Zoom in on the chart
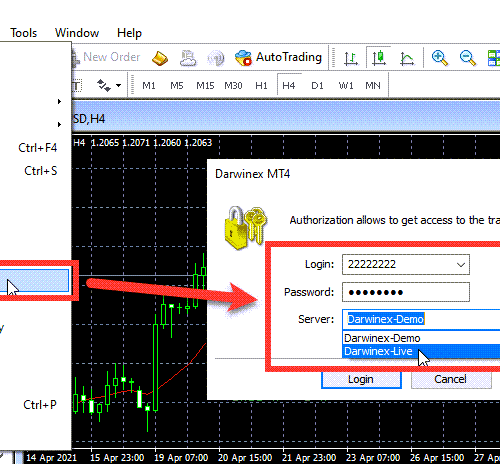The image size is (500, 464). (440, 58)
